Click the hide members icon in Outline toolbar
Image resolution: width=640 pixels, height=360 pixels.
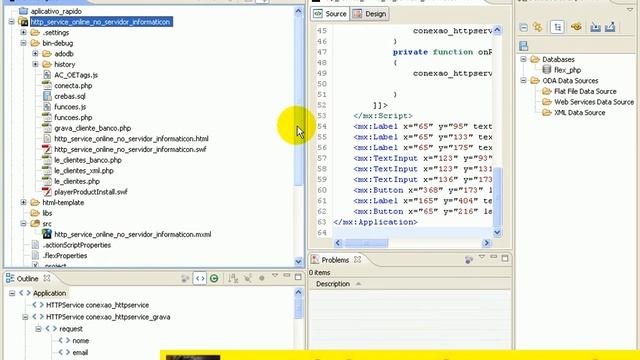point(247,279)
